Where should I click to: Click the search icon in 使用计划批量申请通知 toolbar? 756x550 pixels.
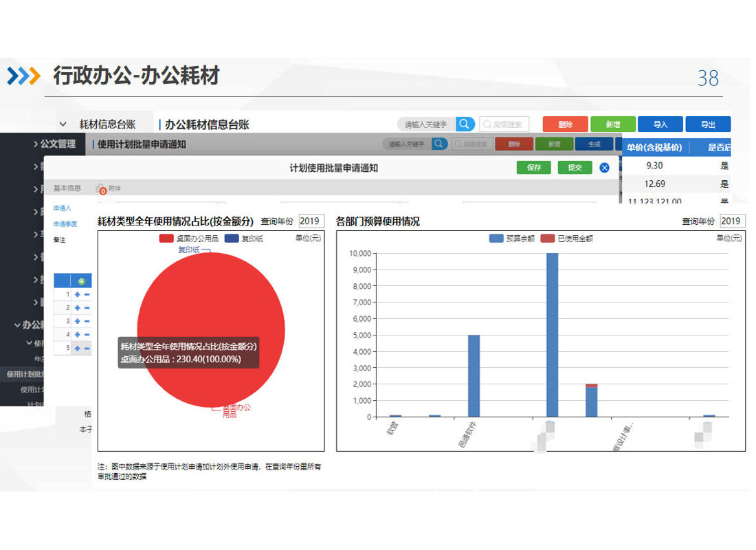(439, 144)
